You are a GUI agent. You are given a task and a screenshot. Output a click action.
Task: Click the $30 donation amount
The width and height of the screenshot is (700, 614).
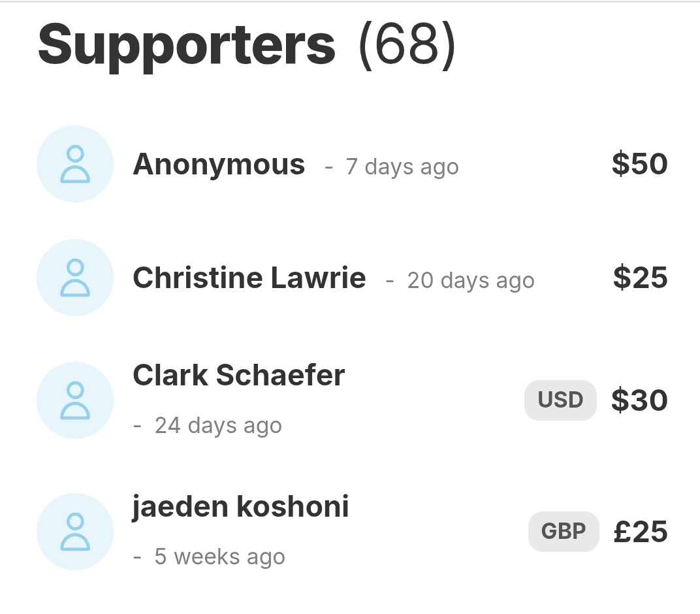tap(639, 400)
